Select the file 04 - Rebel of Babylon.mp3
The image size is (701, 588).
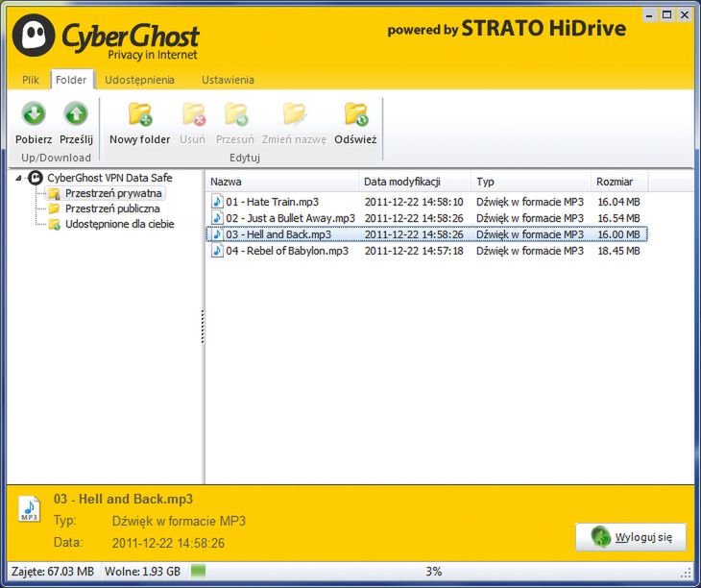click(287, 251)
